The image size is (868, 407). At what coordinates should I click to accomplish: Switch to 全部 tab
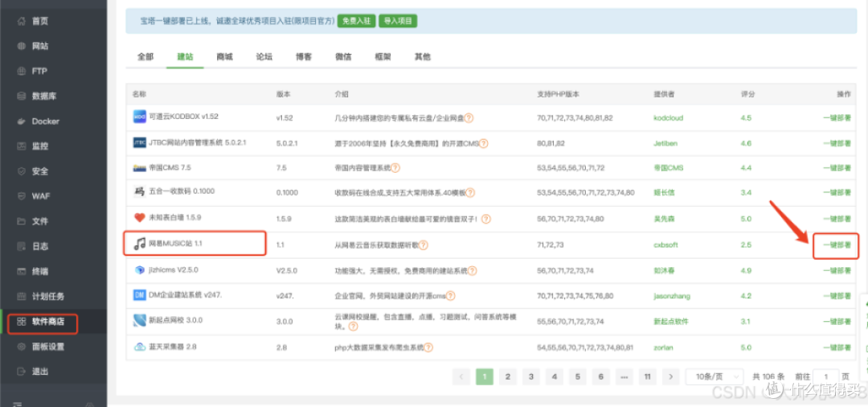coord(145,56)
